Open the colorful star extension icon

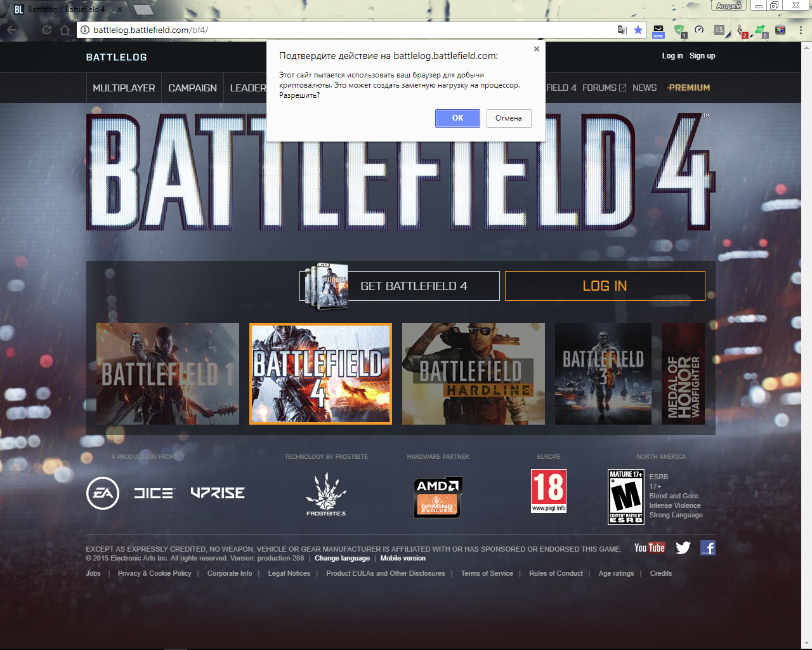click(780, 30)
